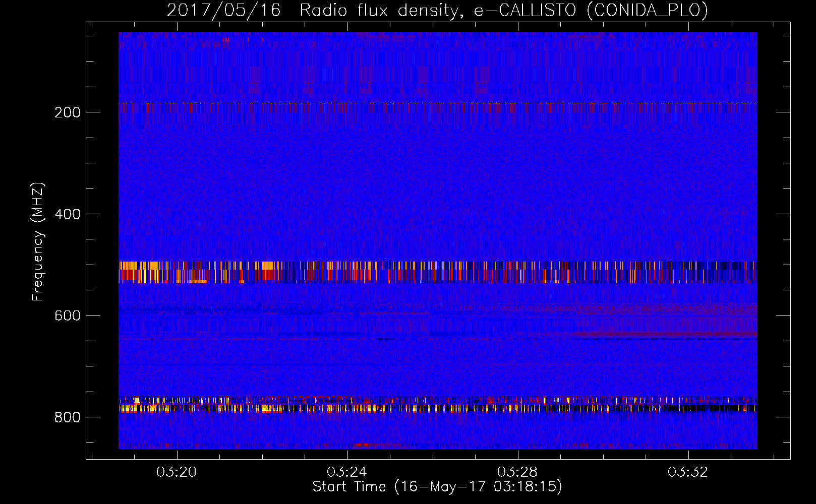The image size is (816, 504).
Task: Click the "Frequency (MHZ)" axis label
Action: click(x=38, y=242)
